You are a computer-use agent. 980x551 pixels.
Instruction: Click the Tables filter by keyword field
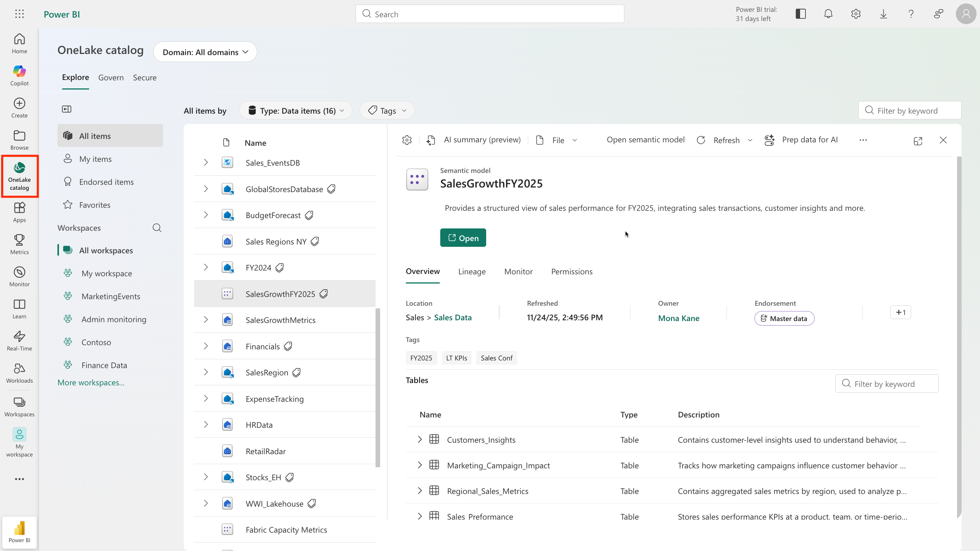pos(887,384)
